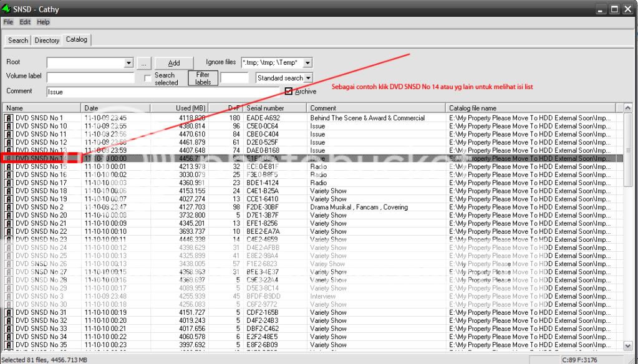Choose the archive icon of DVD SNSD No 32

click(x=9, y=321)
